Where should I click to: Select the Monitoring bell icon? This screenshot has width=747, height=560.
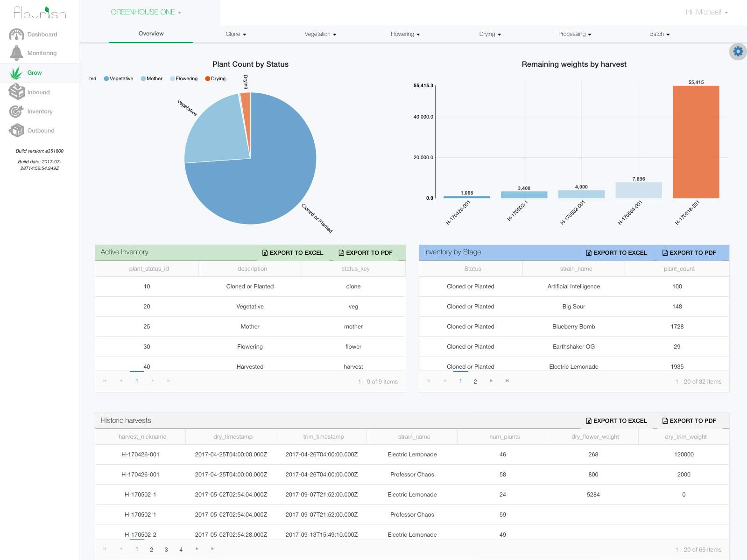(16, 53)
